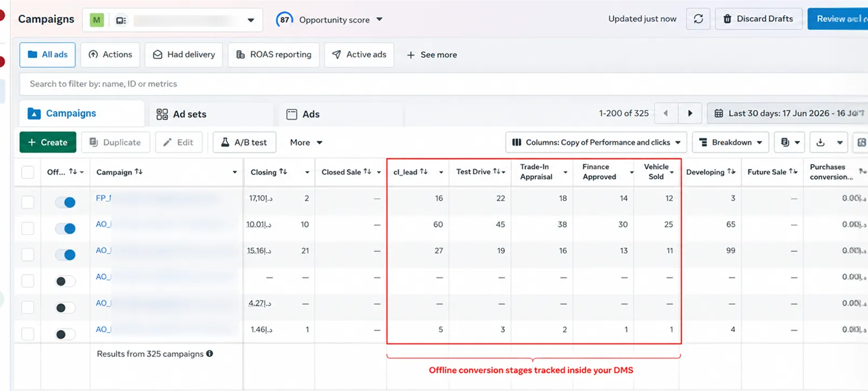The image size is (868, 391).
Task: Click the Opportunity score 87 circle
Action: pyautogui.click(x=284, y=19)
